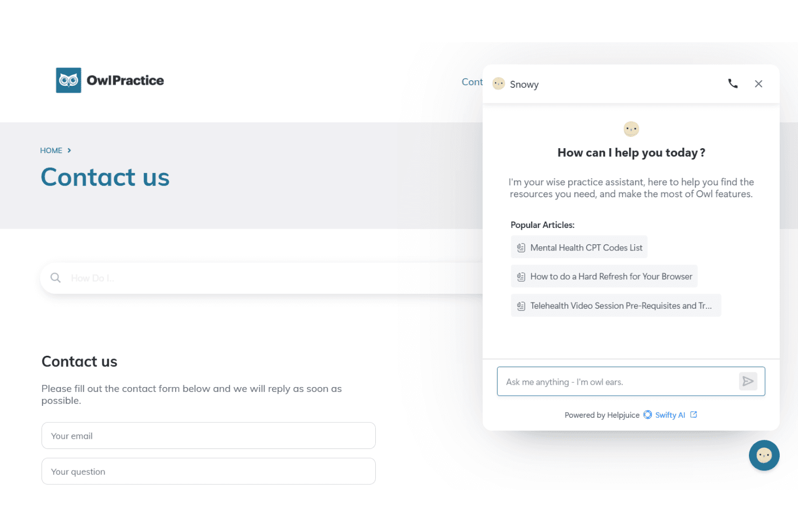Click the Your question field

(x=209, y=471)
